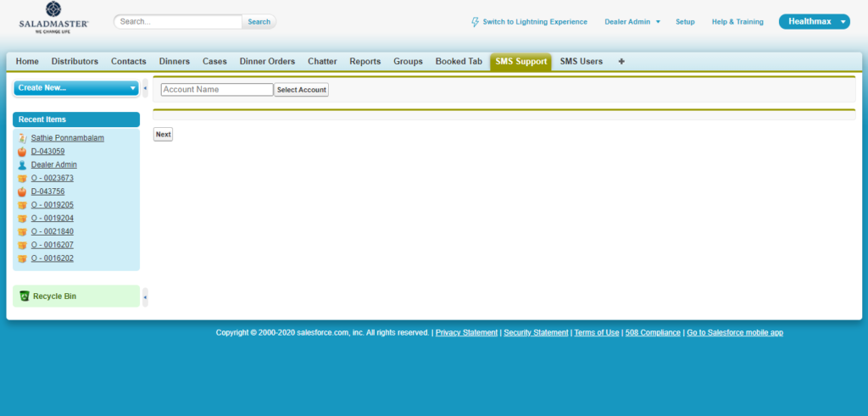The width and height of the screenshot is (868, 416).
Task: Open the Recycle Bin link
Action: [x=55, y=296]
